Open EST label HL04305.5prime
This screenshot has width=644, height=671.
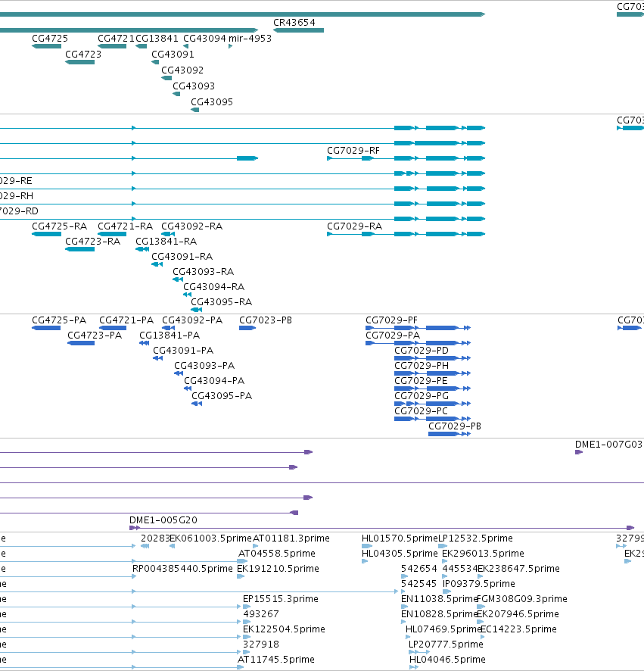point(400,554)
